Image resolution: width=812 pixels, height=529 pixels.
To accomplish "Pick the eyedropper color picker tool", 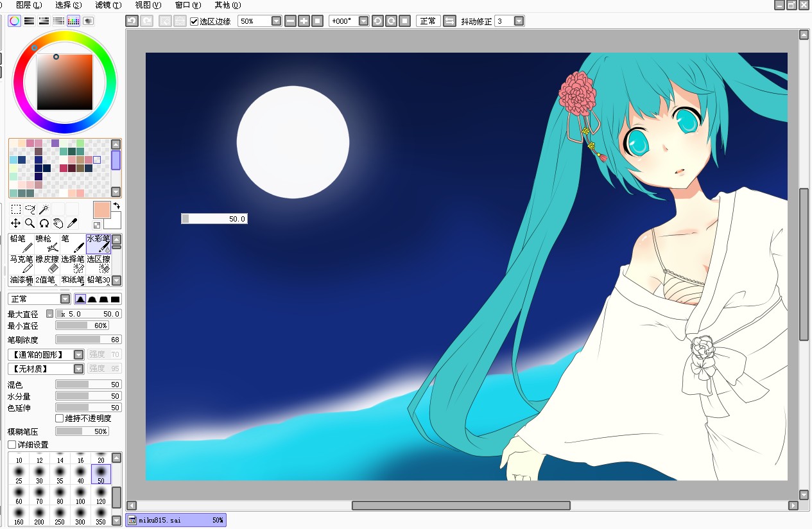I will pyautogui.click(x=73, y=223).
